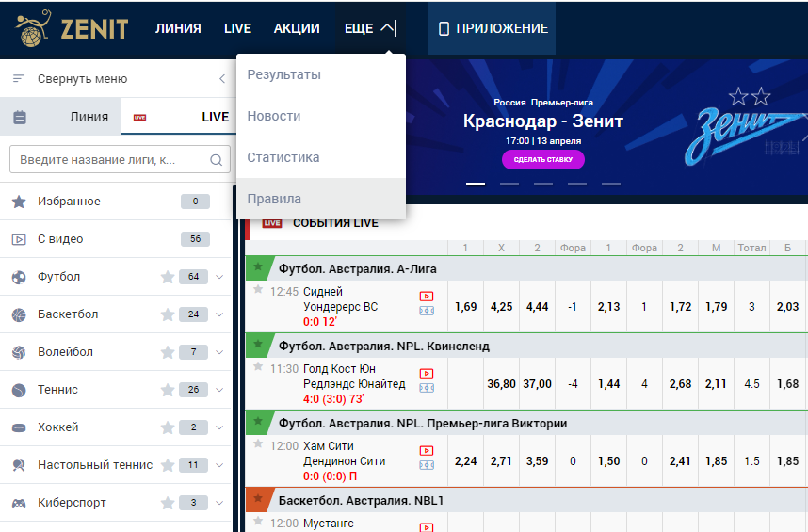Click the Футбол soccer ball icon
Viewport: 808px width, 532px height.
(x=19, y=277)
